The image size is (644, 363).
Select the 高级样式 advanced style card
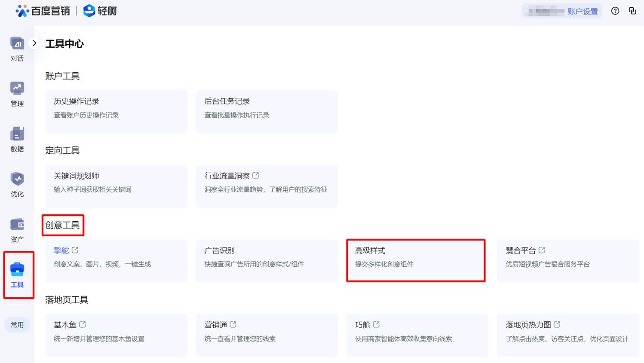click(416, 260)
